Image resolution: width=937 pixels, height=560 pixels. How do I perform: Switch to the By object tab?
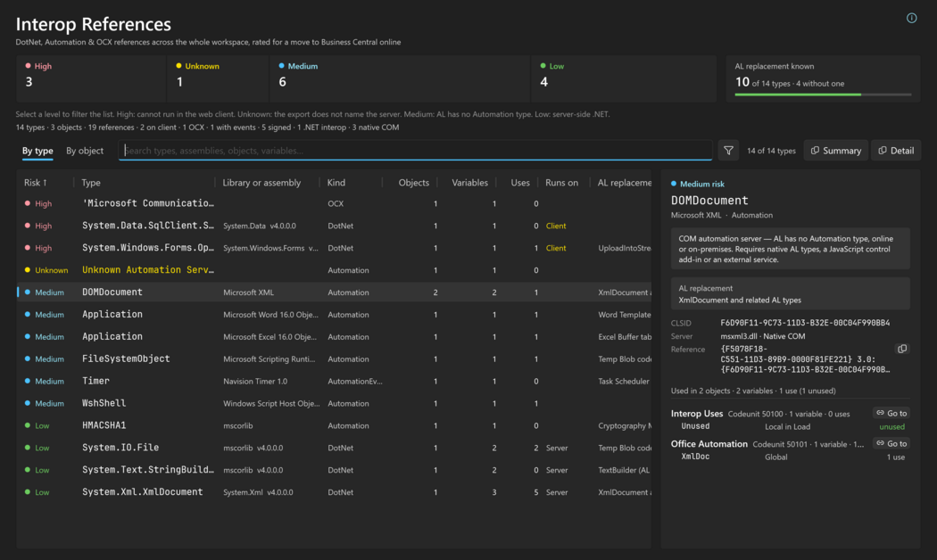coord(84,151)
